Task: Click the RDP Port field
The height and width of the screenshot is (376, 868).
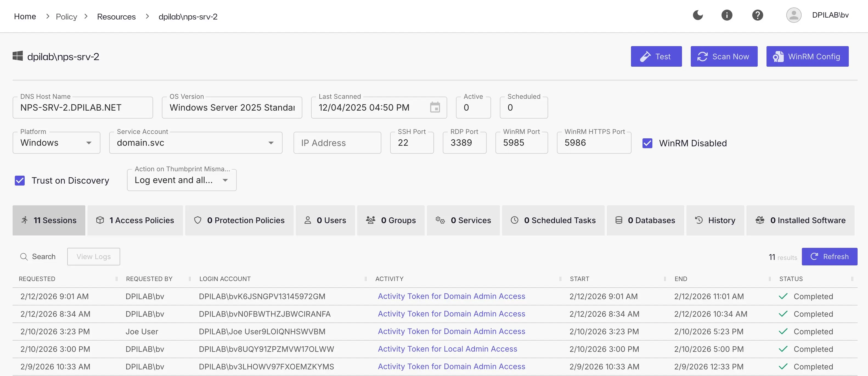Action: pyautogui.click(x=464, y=143)
